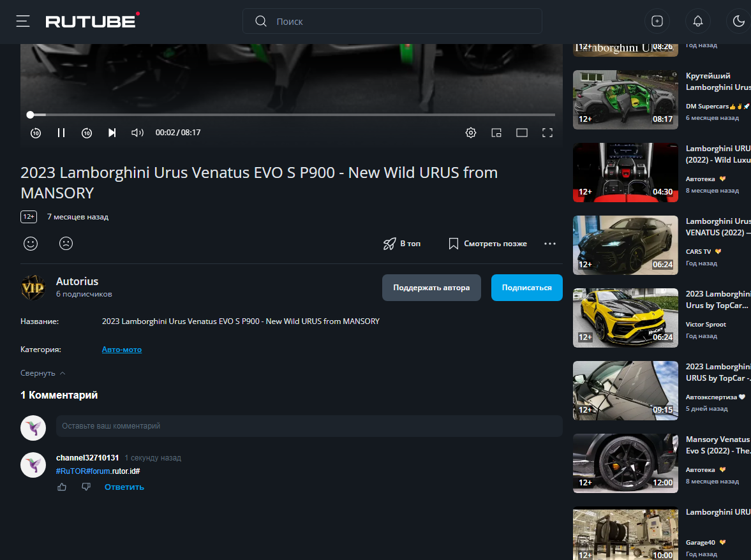The image size is (751, 560).
Task: Click the 7 месяцев назад upload date
Action: tap(78, 217)
